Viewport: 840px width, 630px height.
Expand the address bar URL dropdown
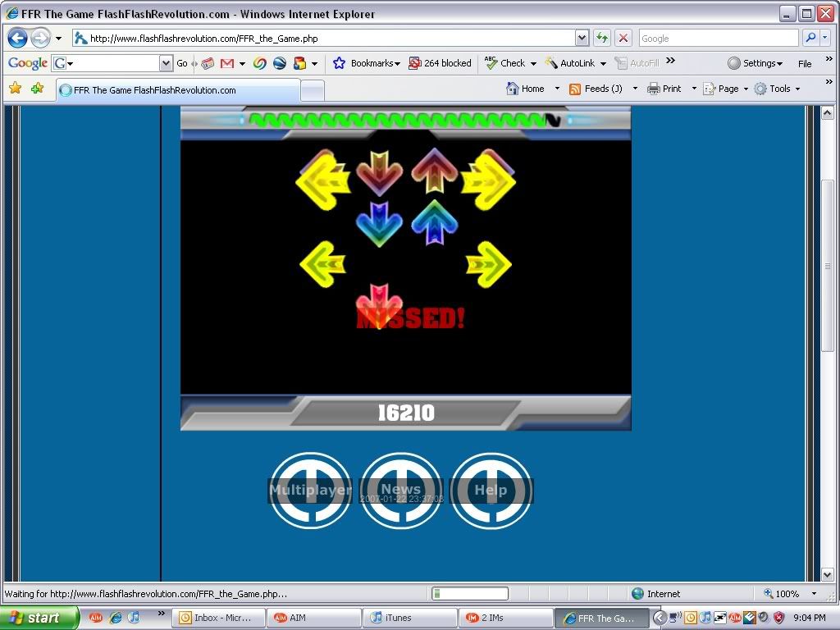(582, 39)
